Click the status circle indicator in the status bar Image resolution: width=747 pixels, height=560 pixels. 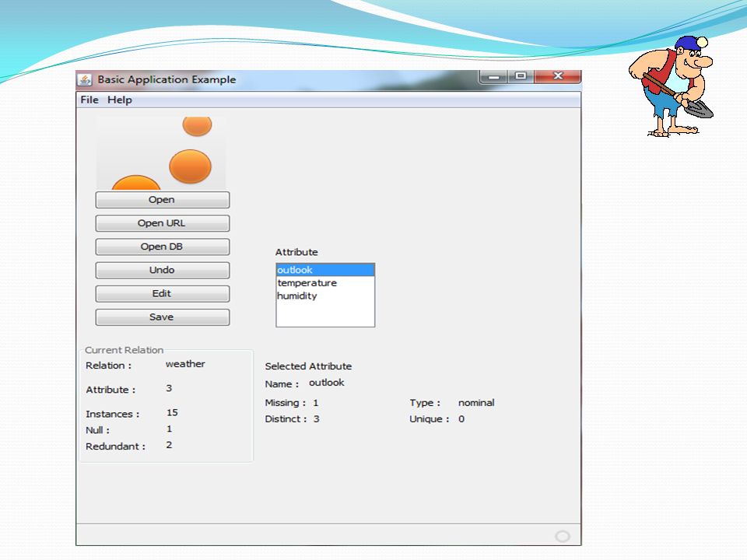click(563, 537)
